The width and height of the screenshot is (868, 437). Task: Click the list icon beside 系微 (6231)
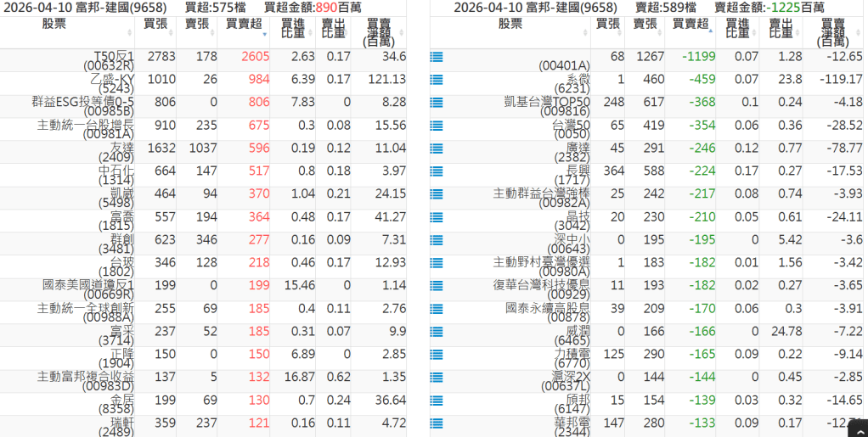[437, 80]
